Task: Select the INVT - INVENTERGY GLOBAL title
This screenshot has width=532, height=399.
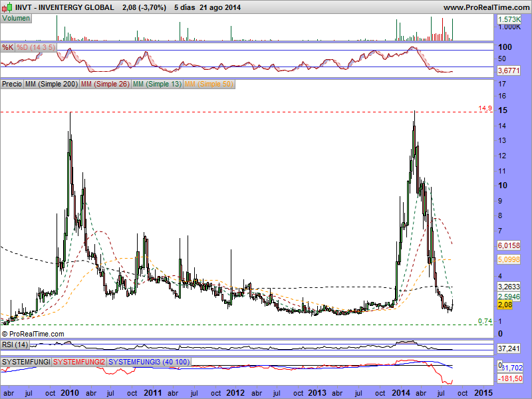Action: point(65,7)
